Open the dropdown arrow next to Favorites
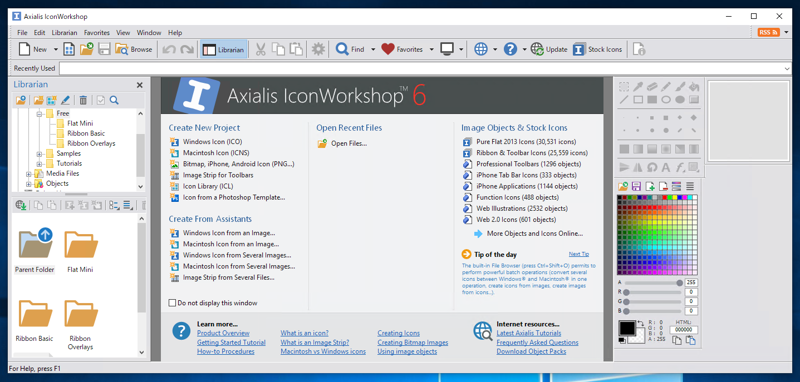800x382 pixels. pos(432,49)
